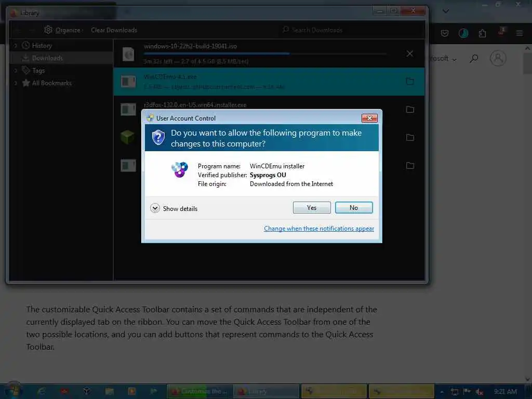Open browser Extensions puzzle icon
Viewport: 532px width, 399px height.
(482, 33)
